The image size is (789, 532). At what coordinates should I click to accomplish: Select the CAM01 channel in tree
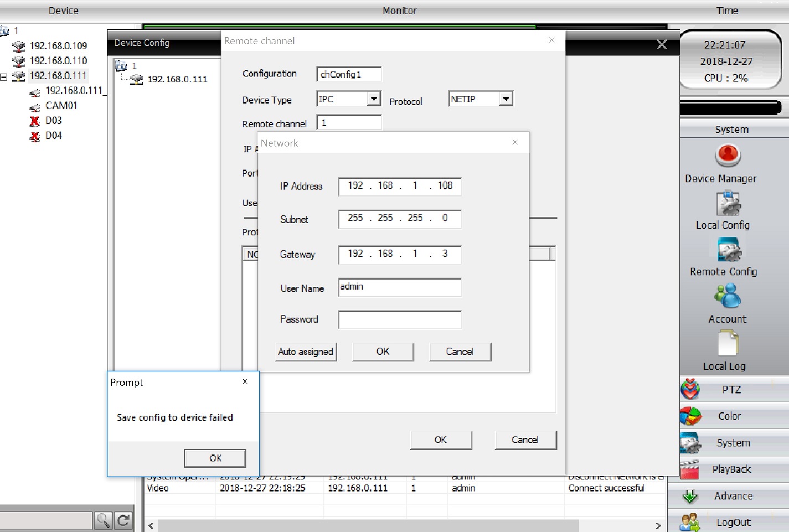click(x=61, y=106)
